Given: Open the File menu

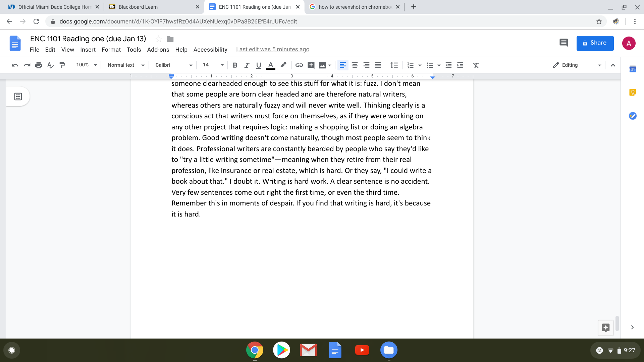Looking at the screenshot, I should (x=34, y=50).
